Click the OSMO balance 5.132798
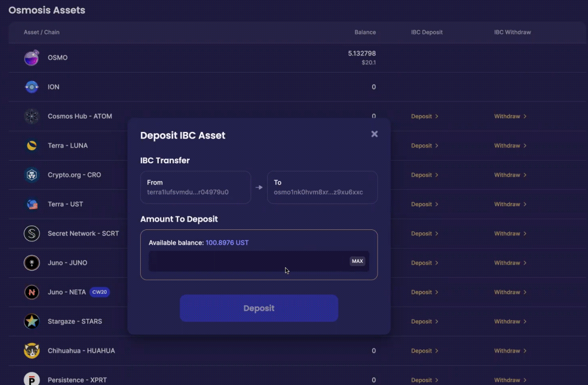The height and width of the screenshot is (385, 588). point(362,53)
